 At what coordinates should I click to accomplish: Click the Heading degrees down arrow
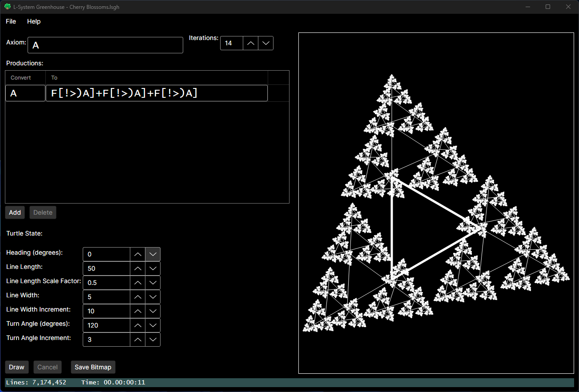153,254
